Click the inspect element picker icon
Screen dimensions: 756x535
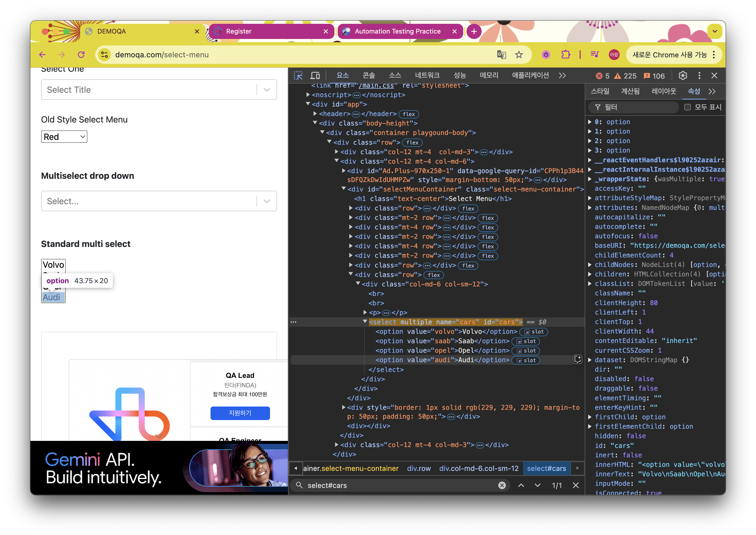click(x=298, y=76)
